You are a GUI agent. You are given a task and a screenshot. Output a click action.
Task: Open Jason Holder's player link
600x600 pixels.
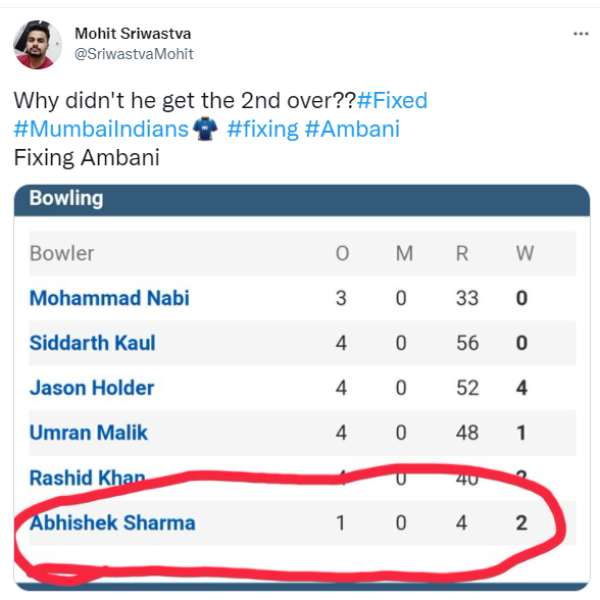[x=92, y=388]
